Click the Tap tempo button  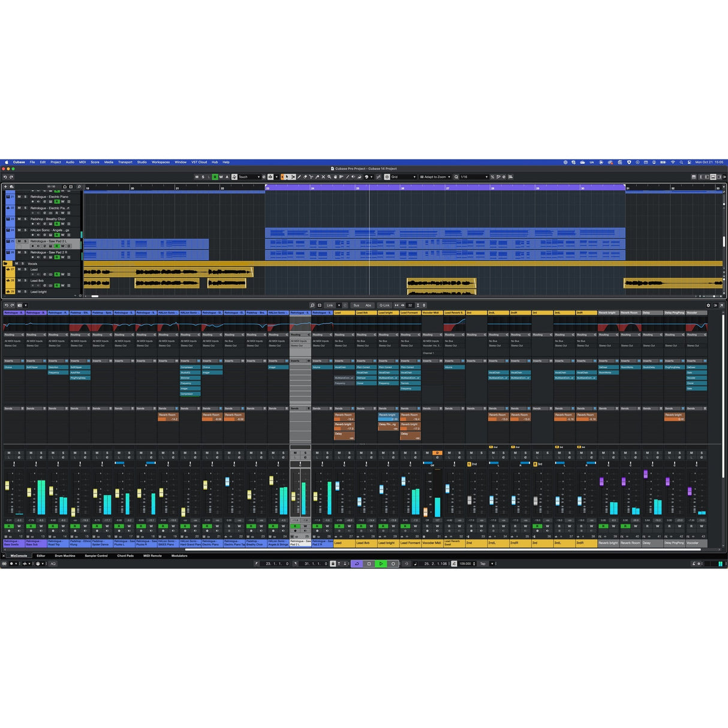[x=483, y=564]
